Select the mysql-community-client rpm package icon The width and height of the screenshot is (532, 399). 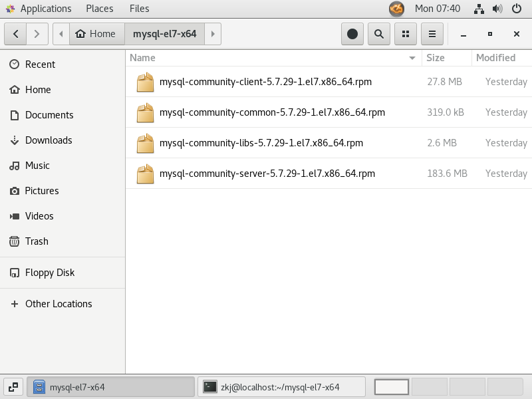pyautogui.click(x=145, y=82)
